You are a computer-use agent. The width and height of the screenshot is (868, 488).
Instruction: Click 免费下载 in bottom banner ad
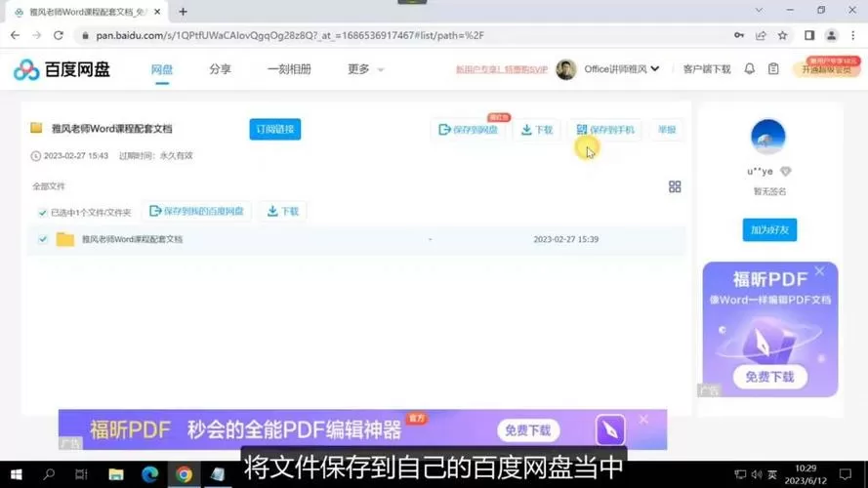pos(527,430)
